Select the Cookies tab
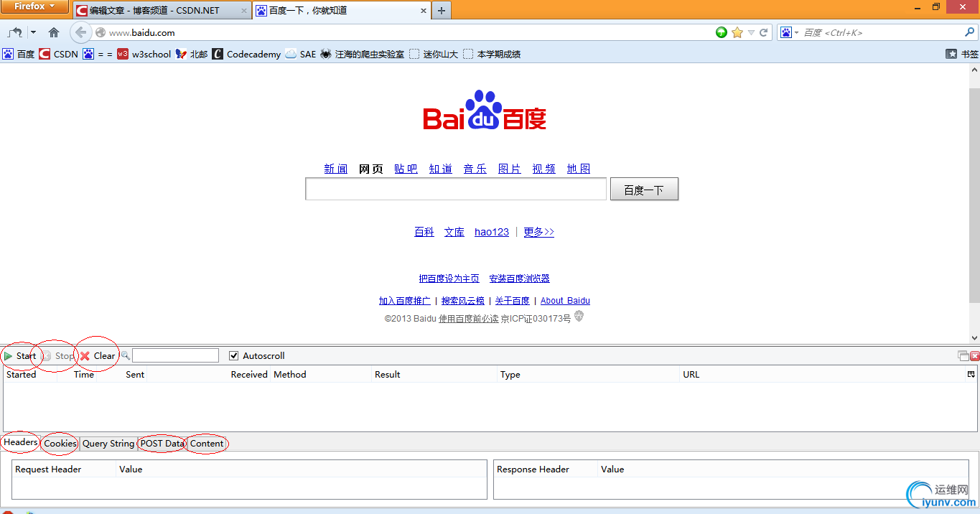Image resolution: width=980 pixels, height=514 pixels. (60, 444)
